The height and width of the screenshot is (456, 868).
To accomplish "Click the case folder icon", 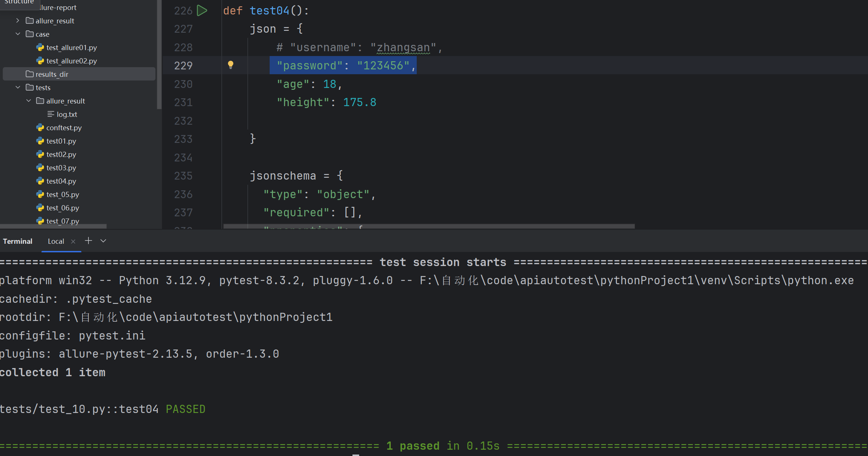I will click(x=30, y=34).
